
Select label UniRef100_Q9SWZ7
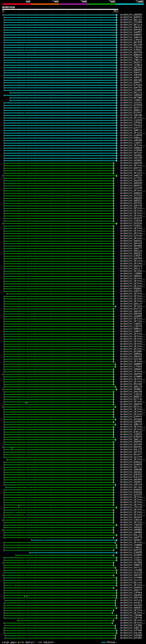131,540
